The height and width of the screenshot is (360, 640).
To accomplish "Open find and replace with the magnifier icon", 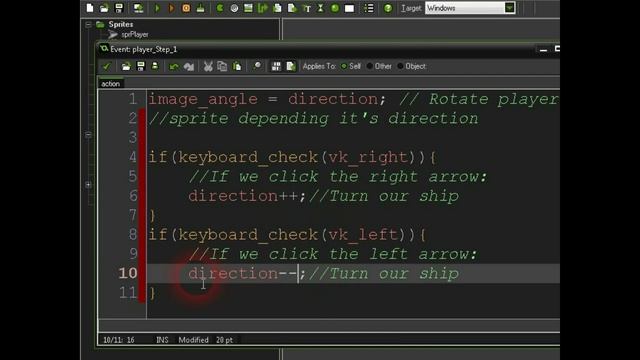I will coord(257,66).
